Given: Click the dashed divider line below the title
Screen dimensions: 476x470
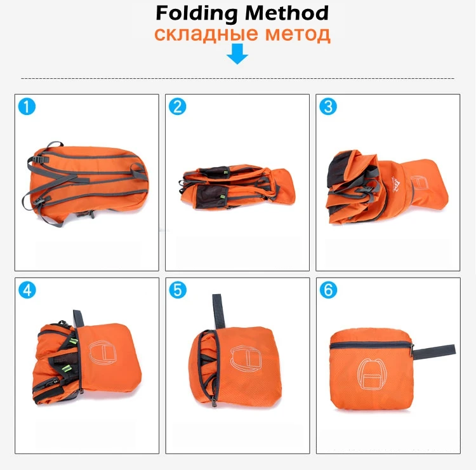Looking at the screenshot, I should coord(238,78).
